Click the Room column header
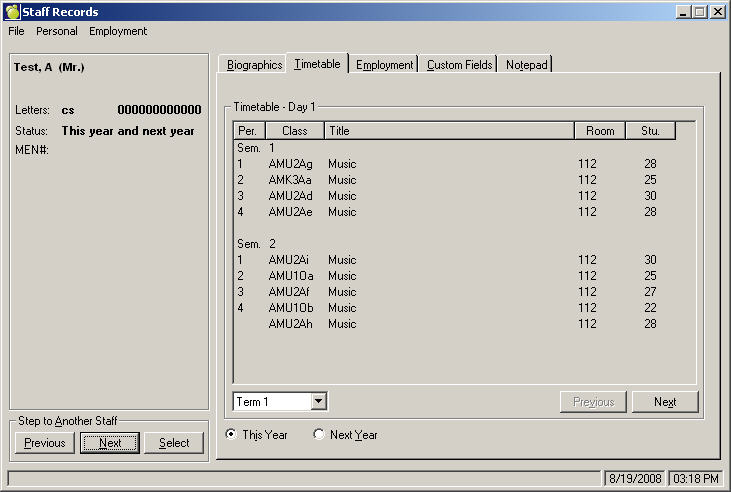 (x=600, y=131)
